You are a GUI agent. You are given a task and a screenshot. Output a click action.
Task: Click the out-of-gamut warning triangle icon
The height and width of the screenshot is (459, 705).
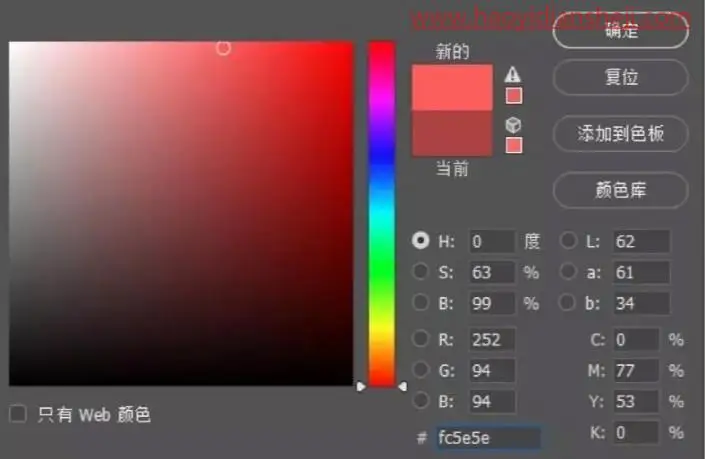(513, 74)
